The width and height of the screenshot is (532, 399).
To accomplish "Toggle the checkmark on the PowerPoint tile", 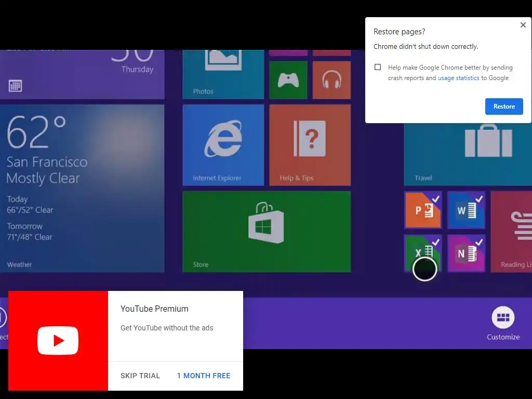I will pos(436,199).
